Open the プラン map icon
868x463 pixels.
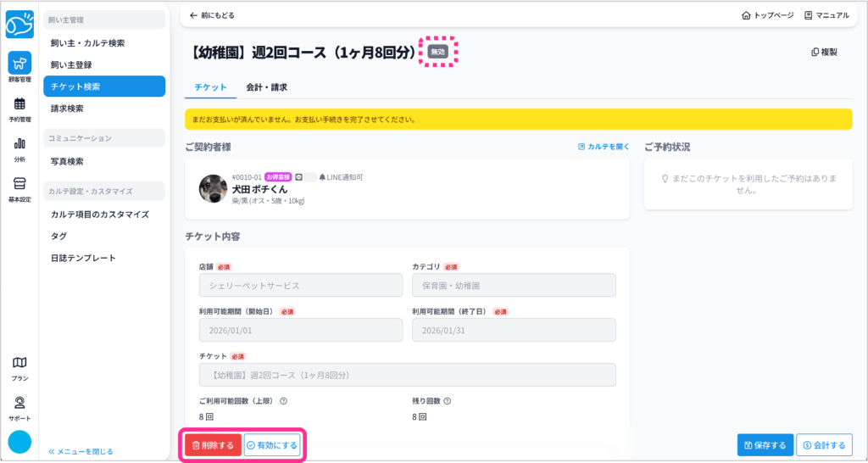point(19,367)
